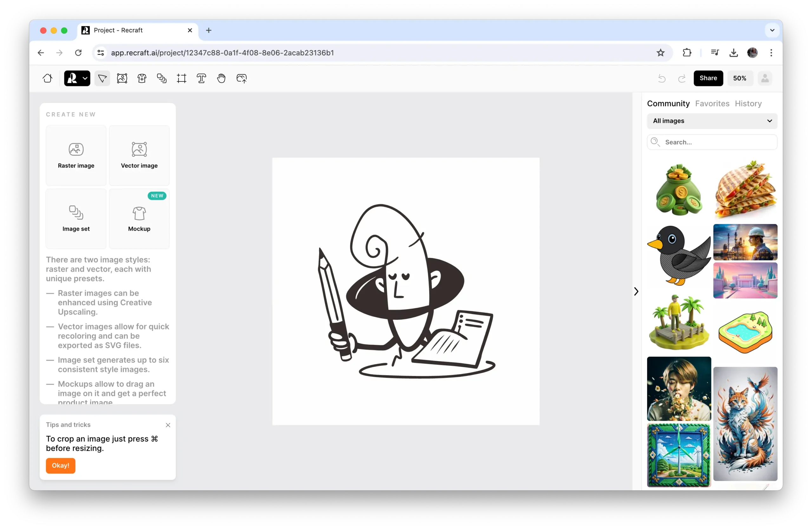Click the browser back arrow
Viewport: 812px width, 529px height.
click(x=41, y=53)
